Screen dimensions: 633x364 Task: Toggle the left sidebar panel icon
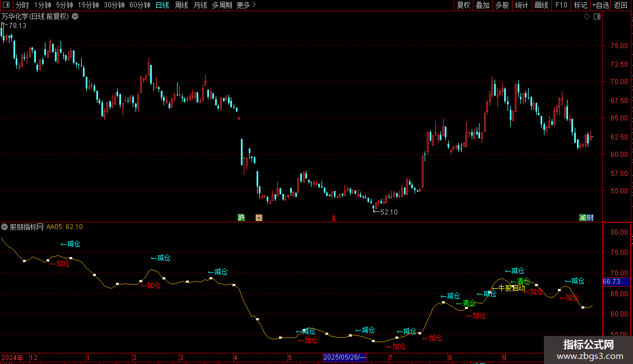(x=6, y=5)
